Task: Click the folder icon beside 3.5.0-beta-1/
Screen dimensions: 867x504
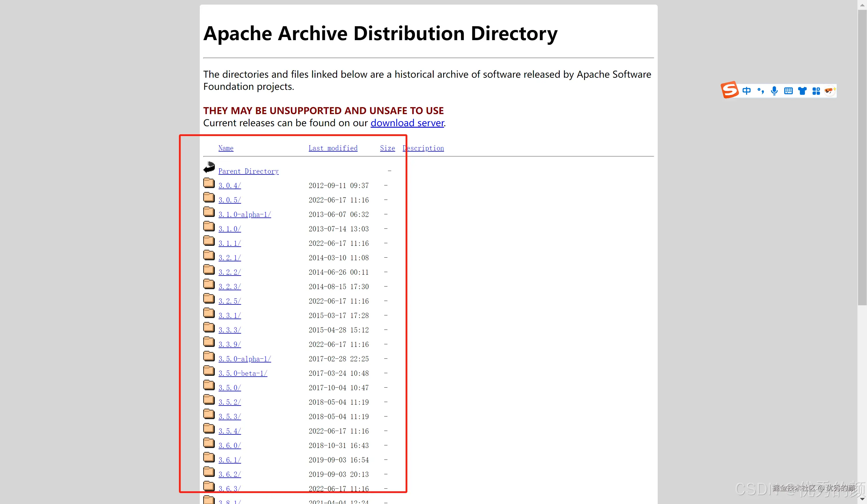Action: [209, 371]
